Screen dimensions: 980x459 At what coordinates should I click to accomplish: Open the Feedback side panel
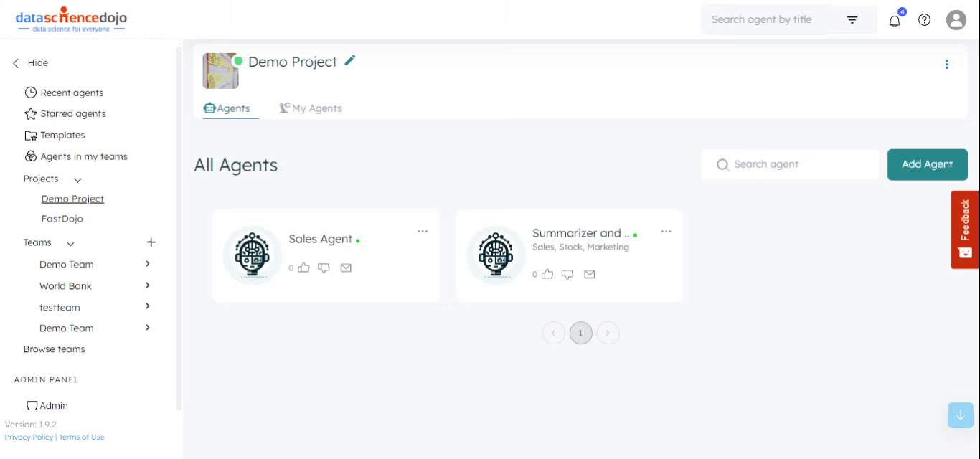965,229
